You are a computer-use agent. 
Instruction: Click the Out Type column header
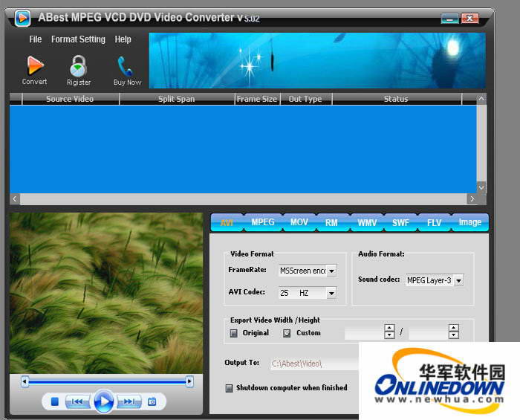(x=305, y=99)
